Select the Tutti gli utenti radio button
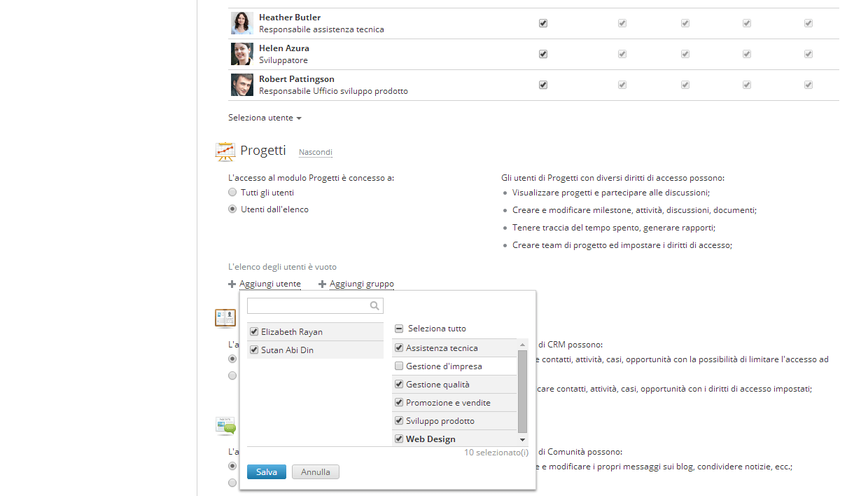The image size is (868, 496). tap(232, 192)
